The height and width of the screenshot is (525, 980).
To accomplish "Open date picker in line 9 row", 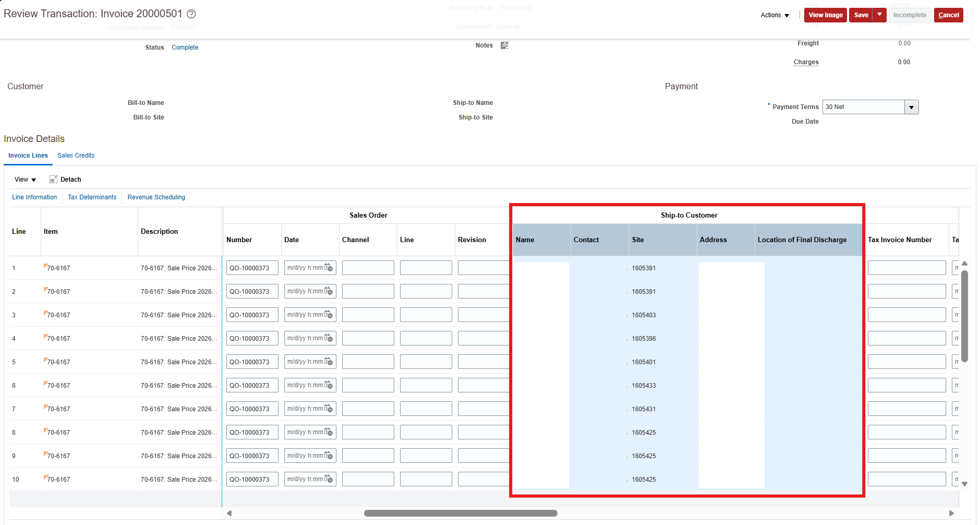I will [x=329, y=456].
